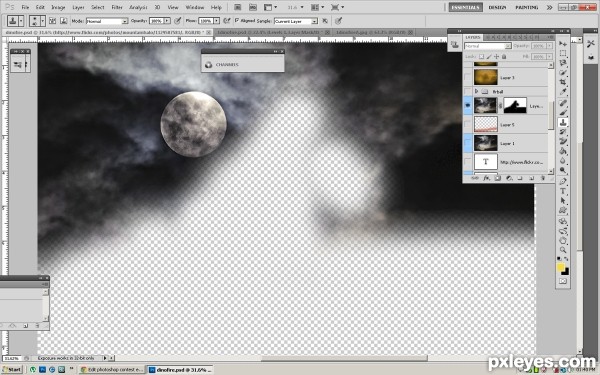
Task: Select the 3D Orbit camera tool
Action: point(562,231)
